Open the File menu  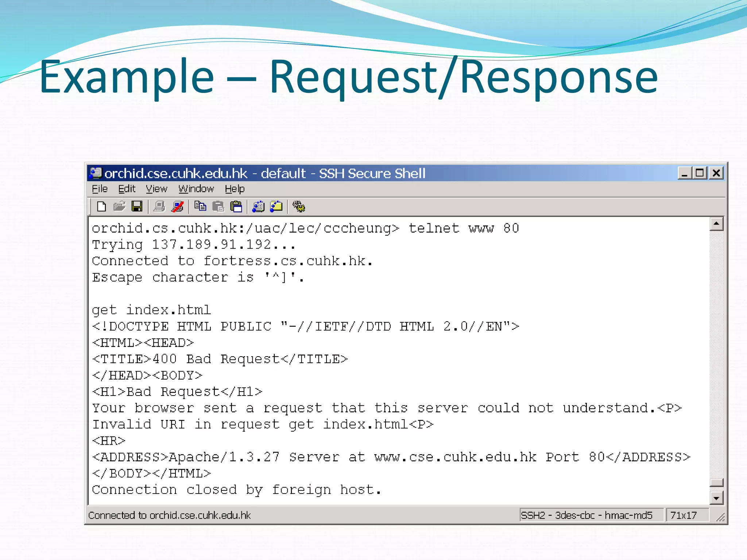tap(100, 189)
